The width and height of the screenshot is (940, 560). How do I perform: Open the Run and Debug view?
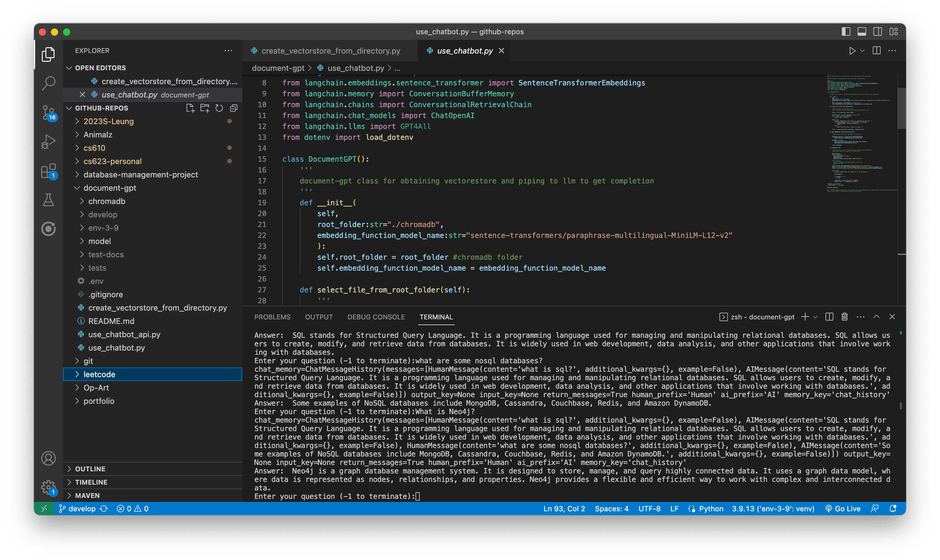48,141
